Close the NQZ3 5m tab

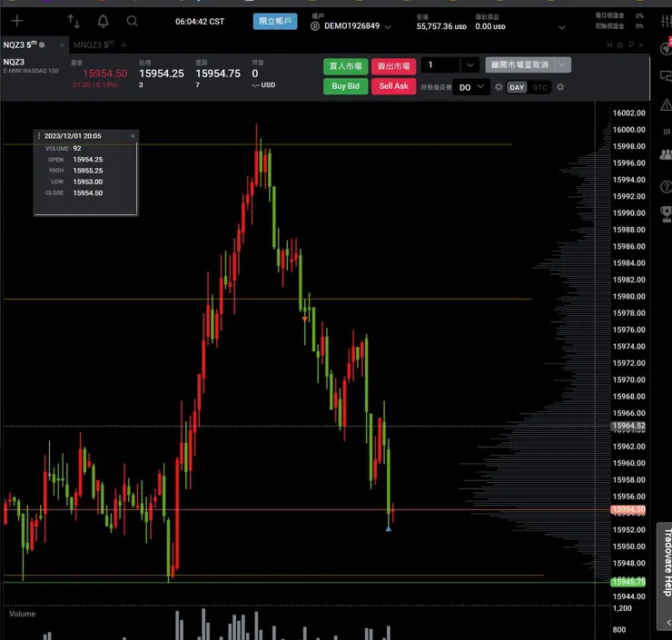62,45
